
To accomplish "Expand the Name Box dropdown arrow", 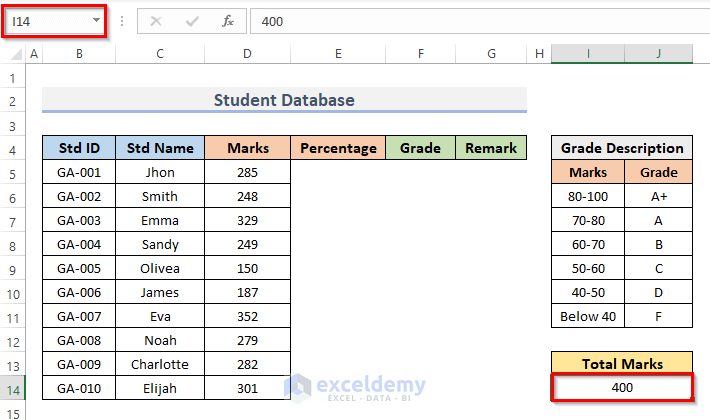I will 96,21.
